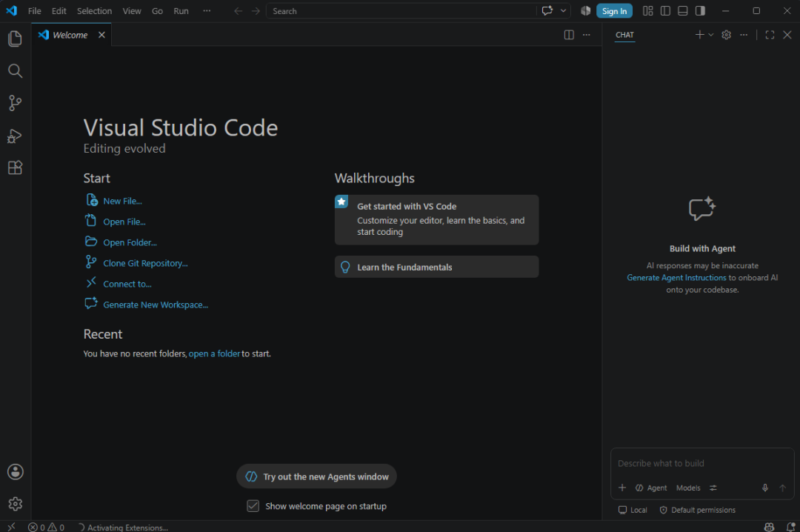This screenshot has height=532, width=800.
Task: Click the VS Code logo in title bar
Action: [x=11, y=10]
